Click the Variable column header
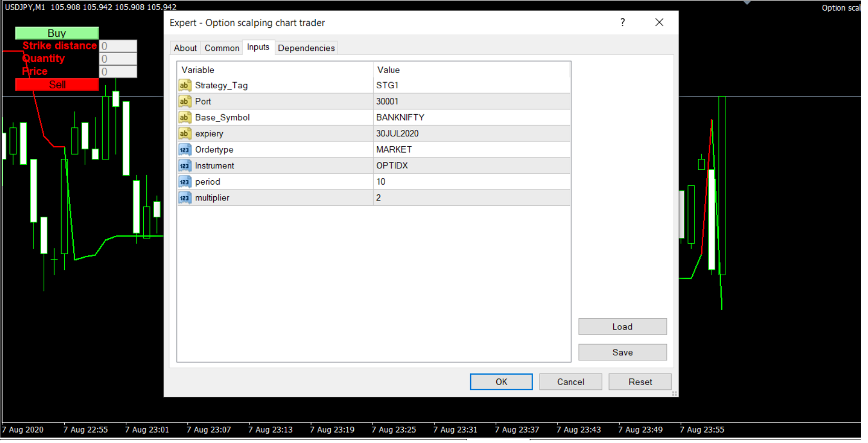This screenshot has width=868, height=443. 275,70
